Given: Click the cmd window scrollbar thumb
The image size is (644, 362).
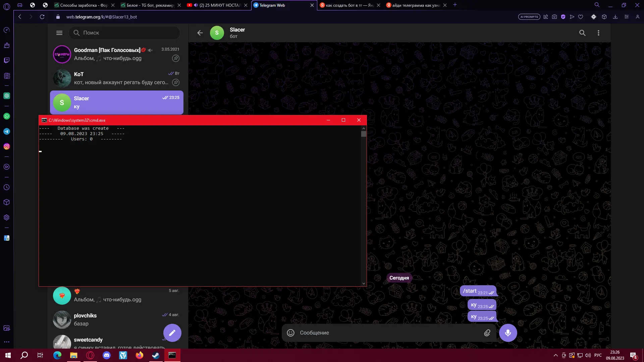Looking at the screenshot, I should pyautogui.click(x=364, y=134).
